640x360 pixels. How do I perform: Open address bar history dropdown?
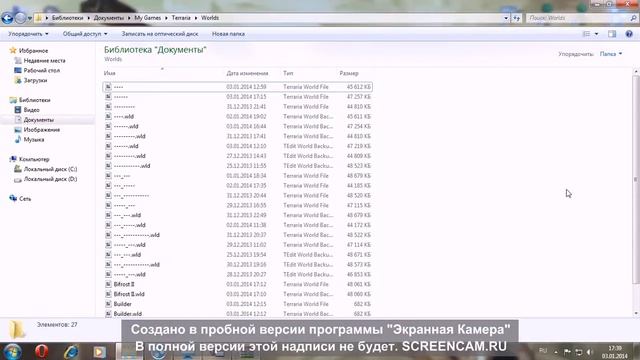pyautogui.click(x=506, y=18)
